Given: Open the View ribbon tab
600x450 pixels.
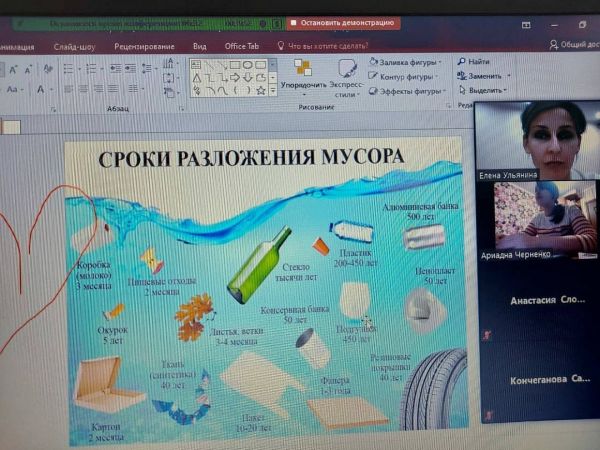Looking at the screenshot, I should (200, 46).
